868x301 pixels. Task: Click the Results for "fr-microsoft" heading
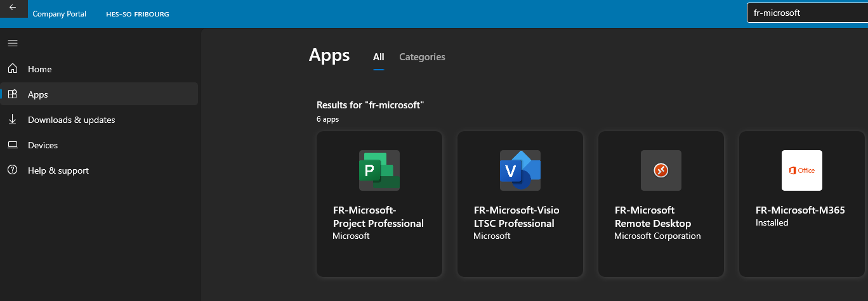(x=370, y=105)
